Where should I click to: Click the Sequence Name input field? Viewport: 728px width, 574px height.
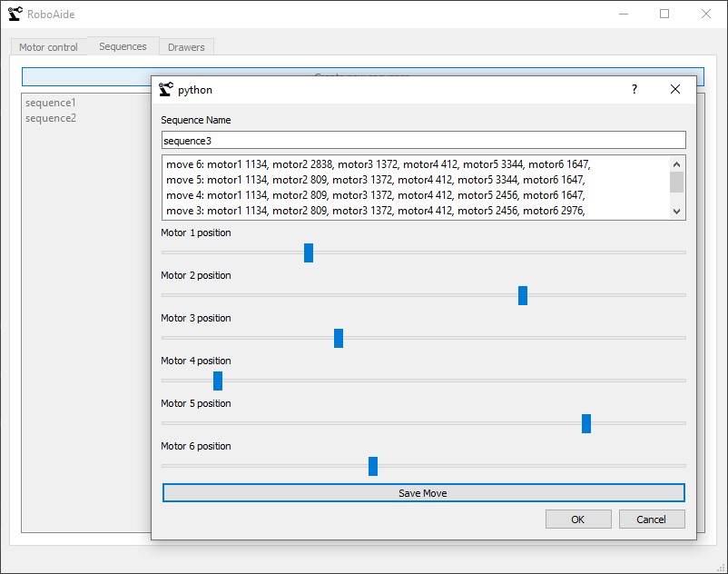(423, 140)
